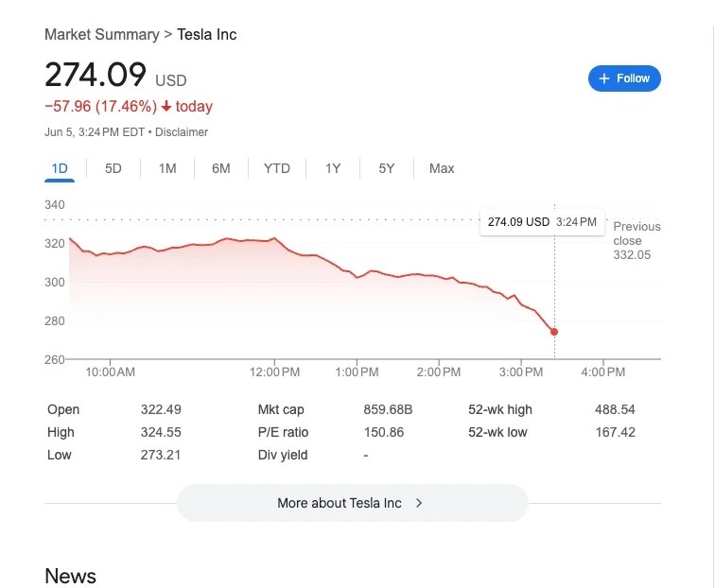This screenshot has width=715, height=588.
Task: Switch to the 1D chart tab
Action: point(60,168)
